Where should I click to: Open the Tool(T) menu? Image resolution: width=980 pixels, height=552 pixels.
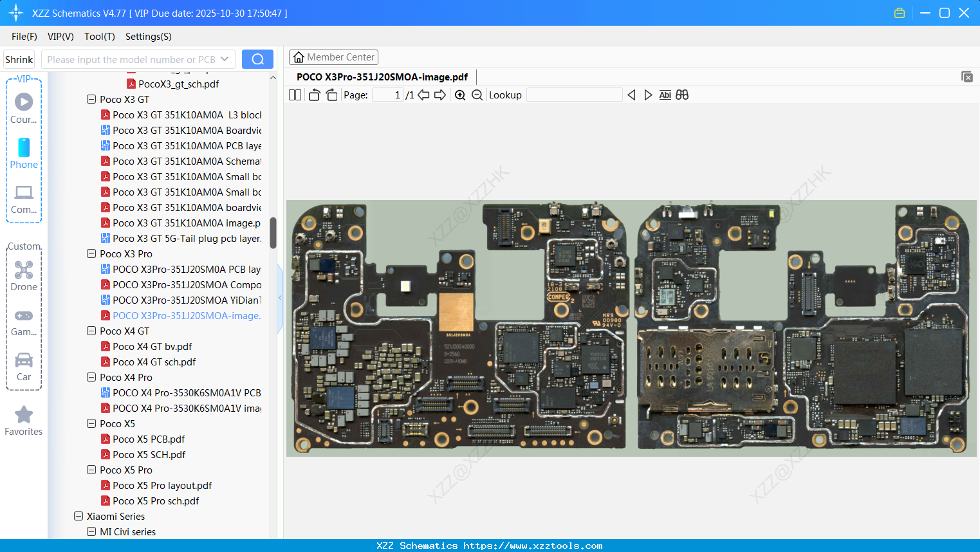click(x=99, y=37)
